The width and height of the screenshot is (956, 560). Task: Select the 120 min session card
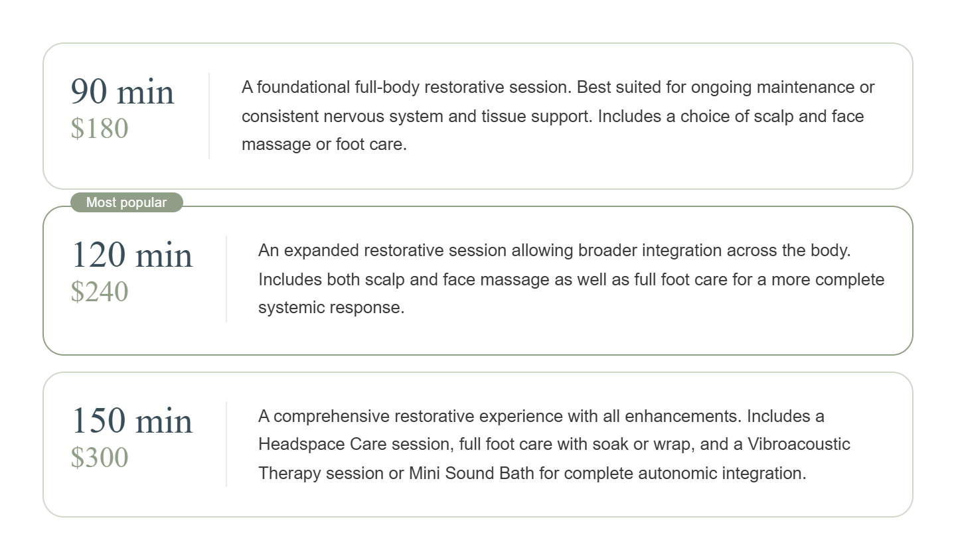(478, 281)
